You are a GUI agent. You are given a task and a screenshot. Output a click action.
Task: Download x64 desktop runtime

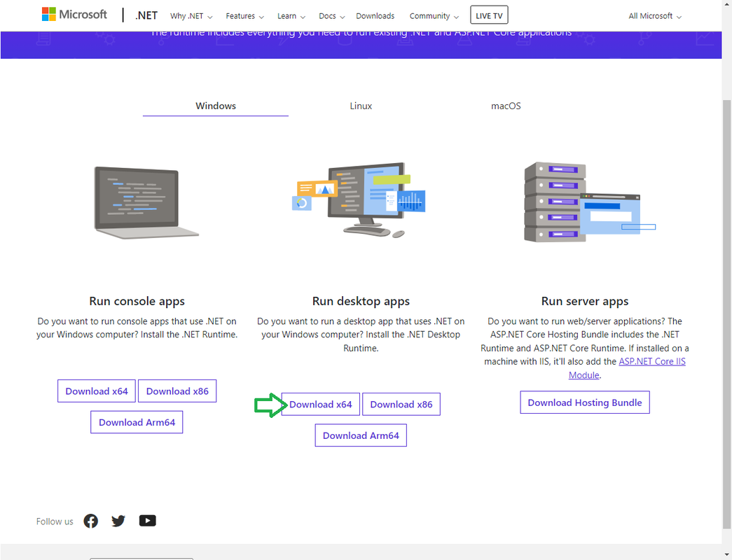[x=320, y=404]
